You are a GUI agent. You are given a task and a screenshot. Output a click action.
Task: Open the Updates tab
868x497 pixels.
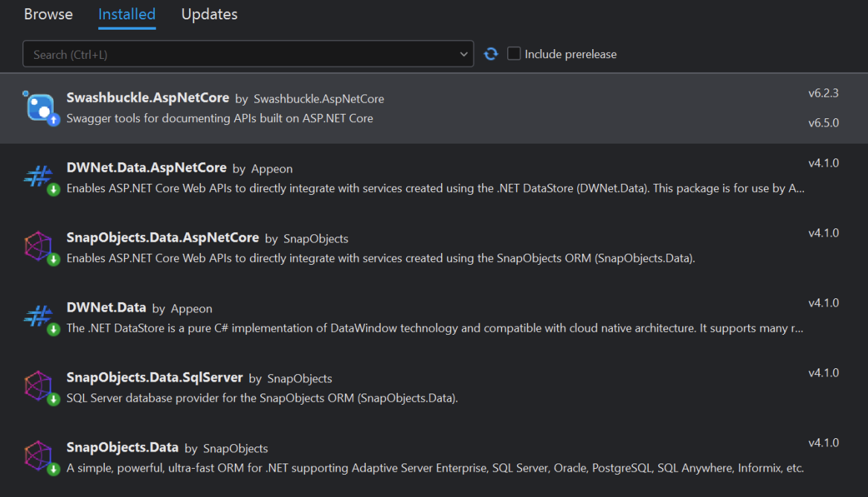[209, 14]
